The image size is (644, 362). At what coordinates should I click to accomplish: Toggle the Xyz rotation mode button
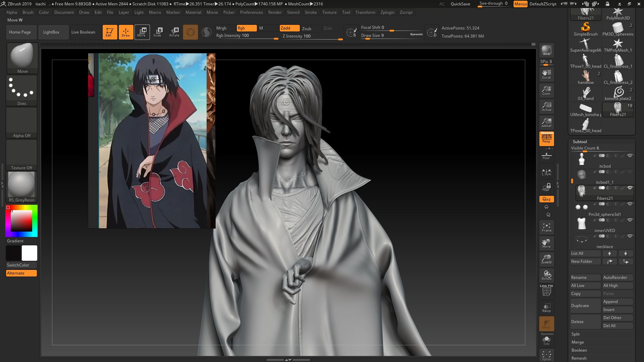point(546,199)
